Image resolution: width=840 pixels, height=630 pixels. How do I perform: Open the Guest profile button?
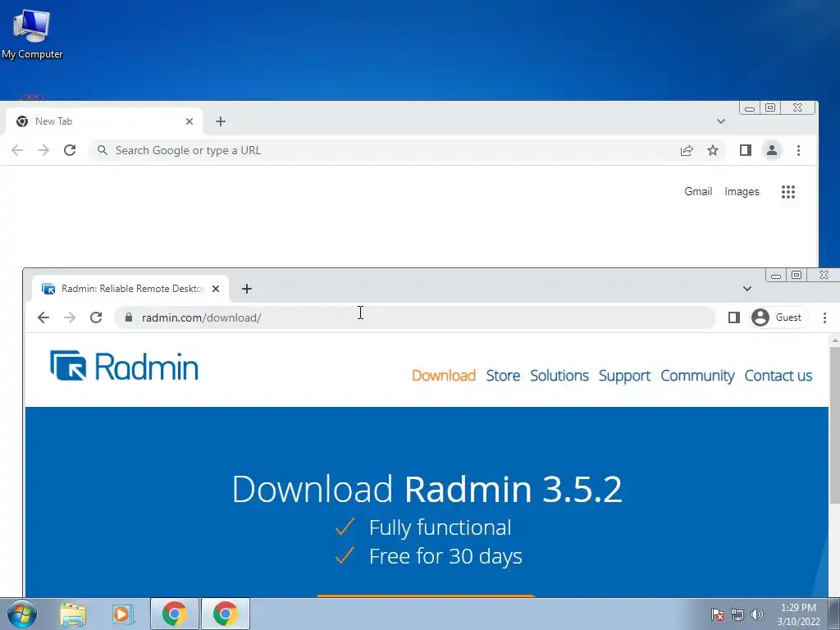pyautogui.click(x=777, y=317)
